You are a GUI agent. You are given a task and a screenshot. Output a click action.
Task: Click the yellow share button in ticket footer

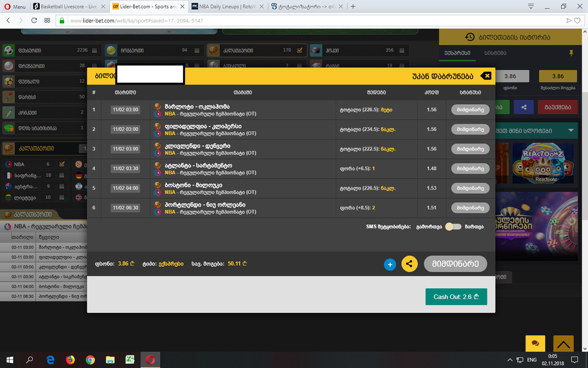409,263
